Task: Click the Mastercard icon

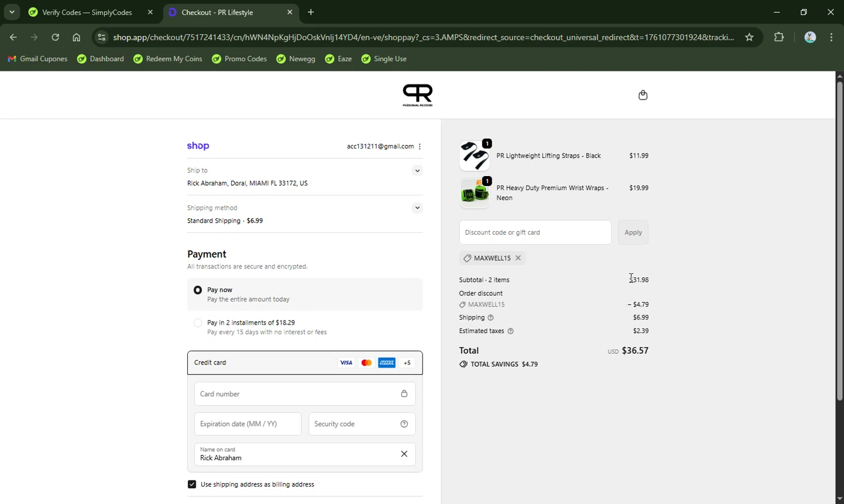Action: [366, 363]
